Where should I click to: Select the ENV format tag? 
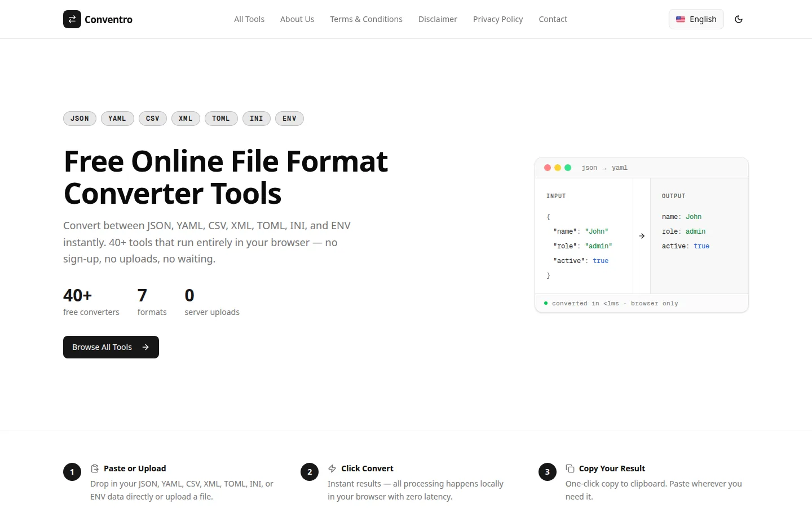point(289,119)
